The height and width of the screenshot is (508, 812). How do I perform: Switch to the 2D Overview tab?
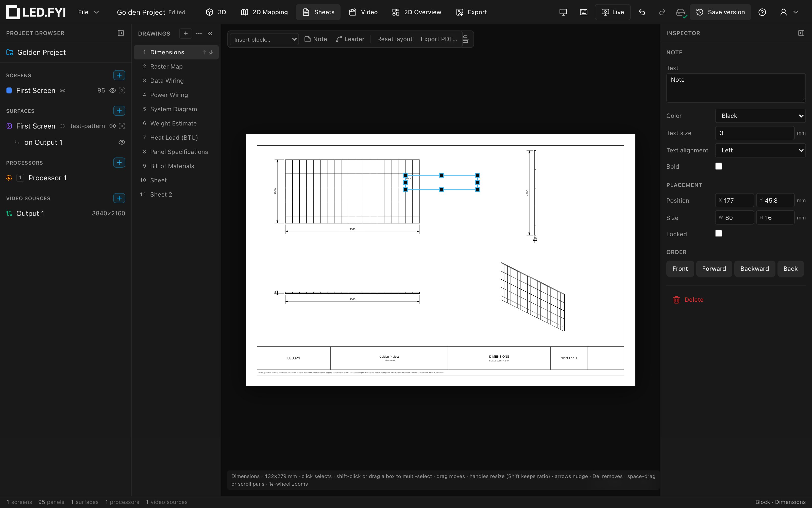(x=416, y=12)
